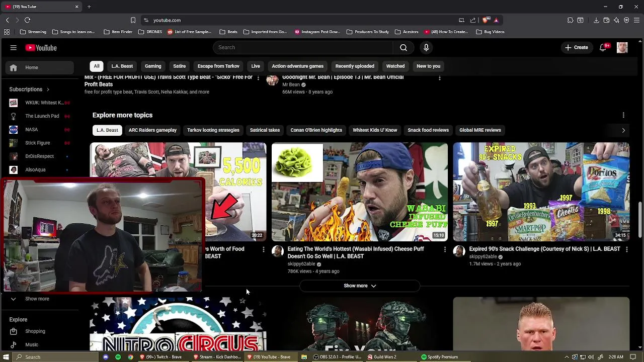Viewport: 644px width, 362px height.
Task: Open Music in Explore sidebar
Action: click(x=32, y=345)
